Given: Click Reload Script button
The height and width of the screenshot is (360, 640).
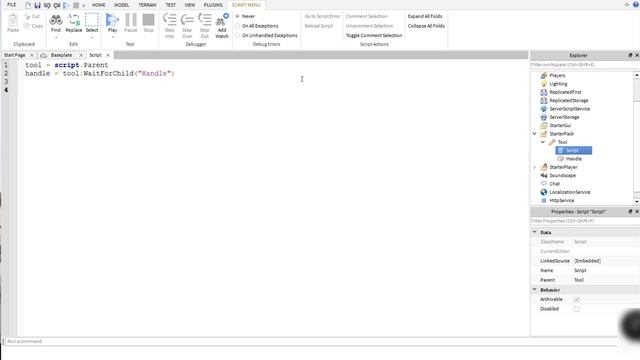Looking at the screenshot, I should [318, 26].
